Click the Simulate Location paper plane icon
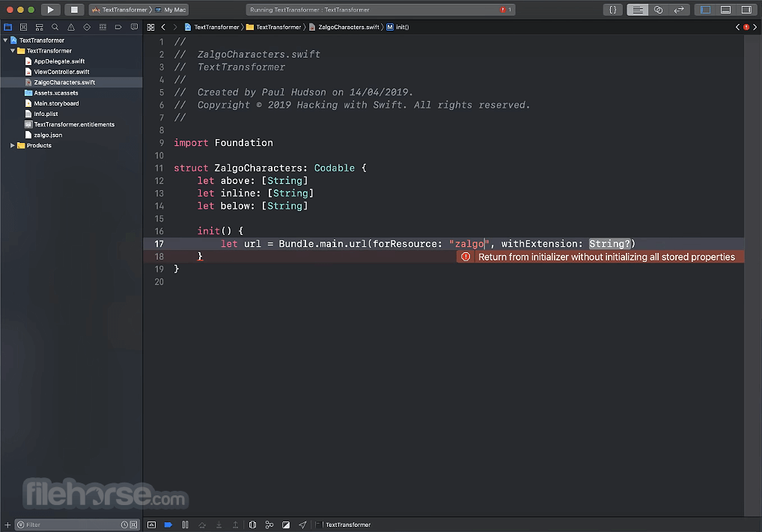Viewport: 762px width, 532px height. 302,525
